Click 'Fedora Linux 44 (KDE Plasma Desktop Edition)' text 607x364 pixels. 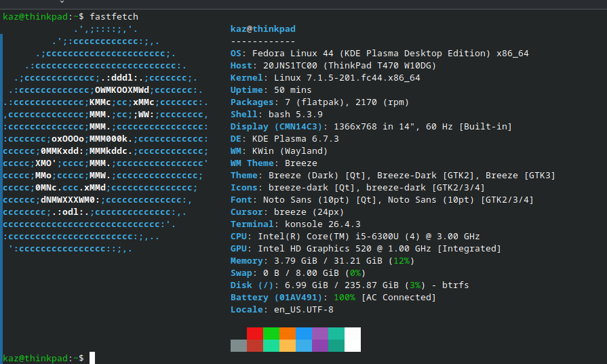(x=372, y=54)
